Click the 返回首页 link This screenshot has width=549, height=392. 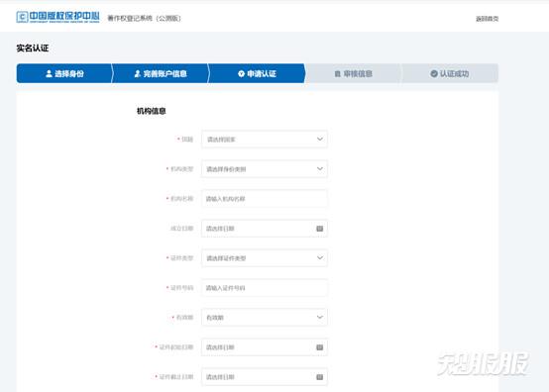(x=487, y=19)
